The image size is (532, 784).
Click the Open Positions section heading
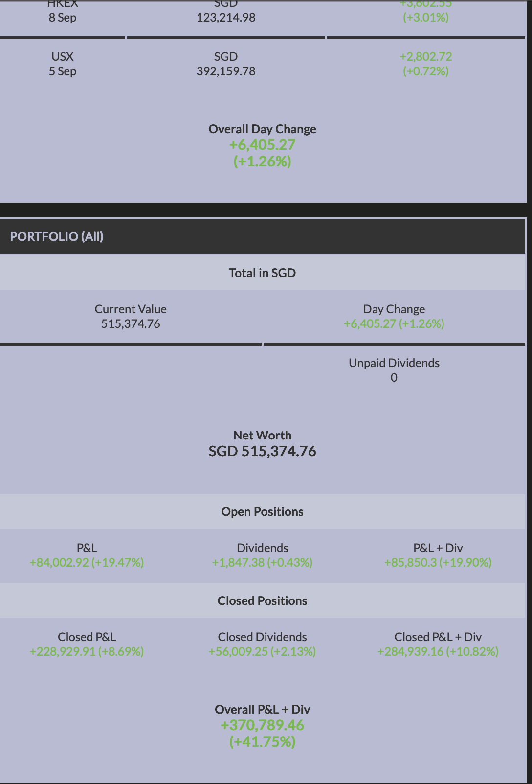point(262,511)
